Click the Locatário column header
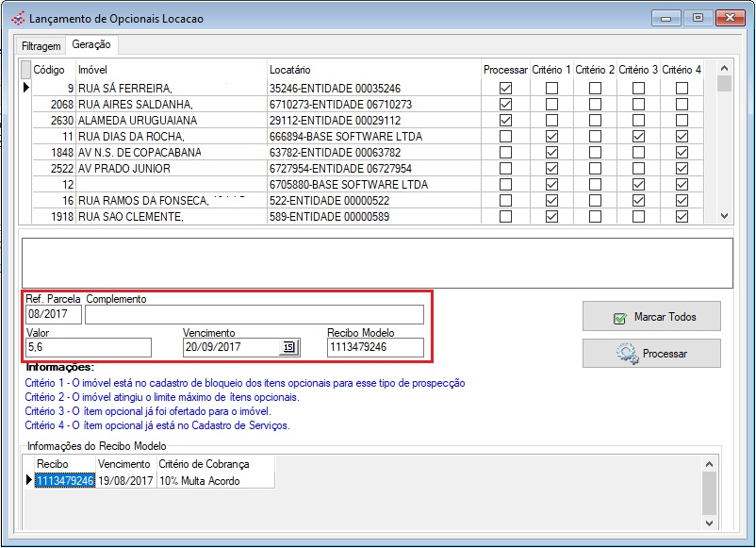756x548 pixels. [x=290, y=70]
